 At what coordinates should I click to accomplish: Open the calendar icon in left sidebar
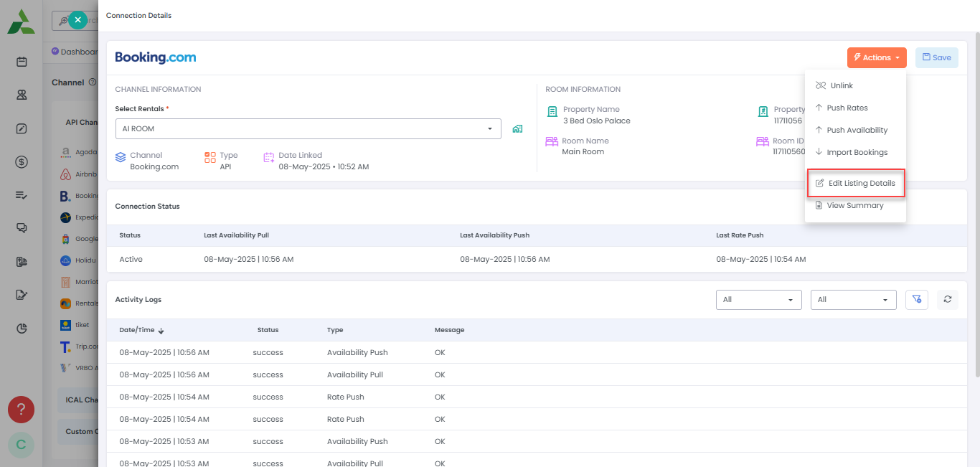point(22,62)
